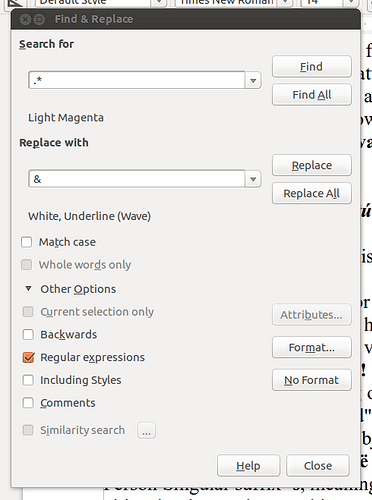The image size is (372, 500).
Task: Open the Format dialog
Action: (312, 348)
